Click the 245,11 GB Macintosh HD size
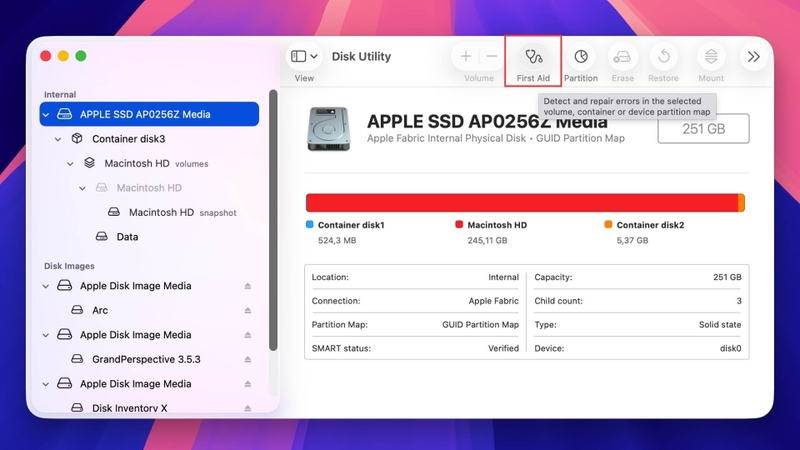The width and height of the screenshot is (800, 450). click(x=487, y=240)
